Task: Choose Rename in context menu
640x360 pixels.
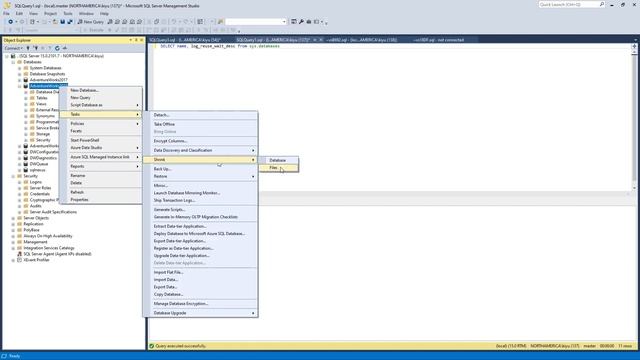Action: [x=101, y=176]
